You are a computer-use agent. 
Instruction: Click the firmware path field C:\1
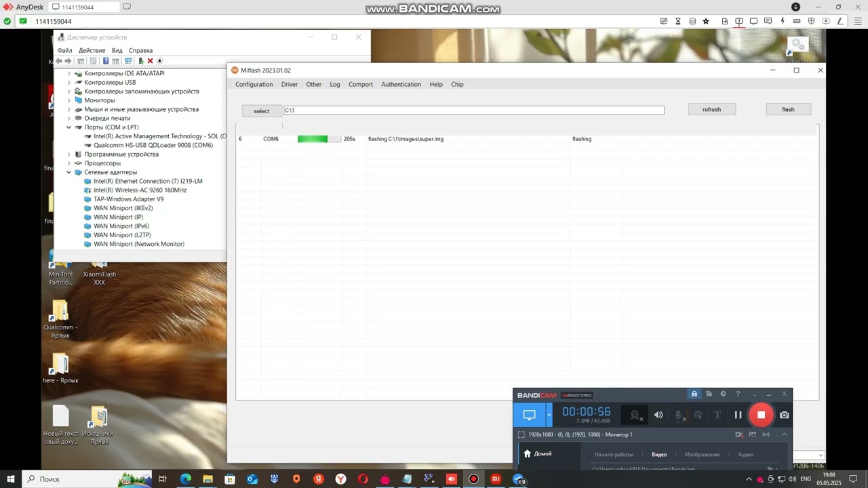[x=473, y=110]
